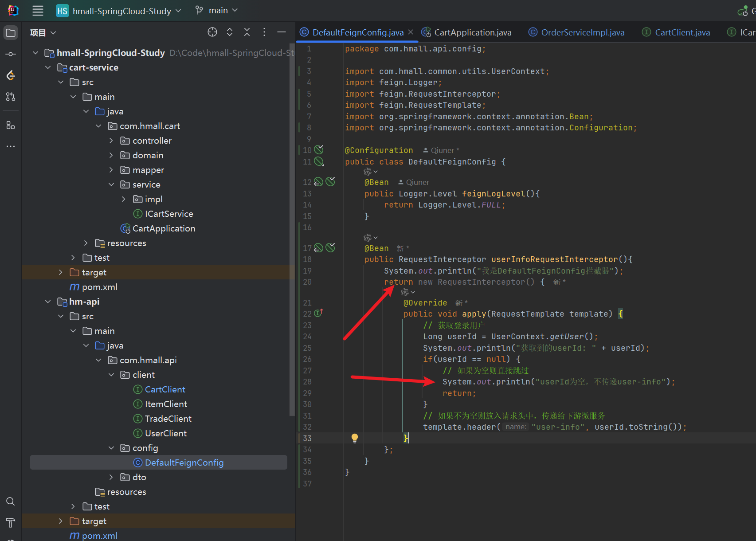Click Collapse All in project panel
This screenshot has height=541, width=756.
tap(247, 32)
